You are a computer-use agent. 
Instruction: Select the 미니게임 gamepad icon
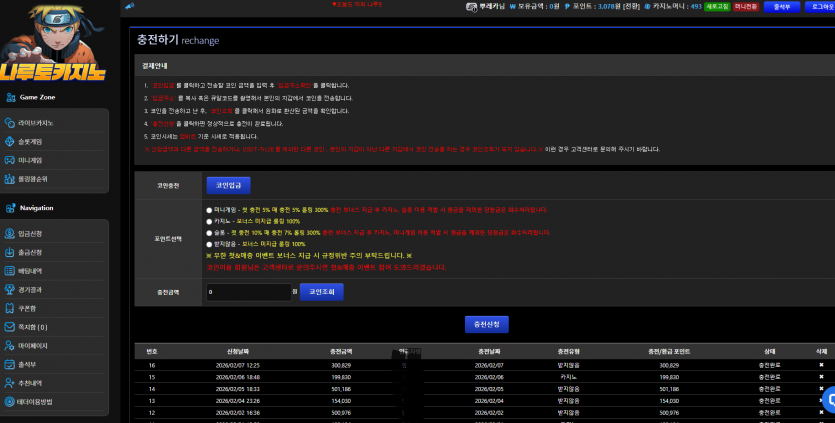[x=9, y=160]
